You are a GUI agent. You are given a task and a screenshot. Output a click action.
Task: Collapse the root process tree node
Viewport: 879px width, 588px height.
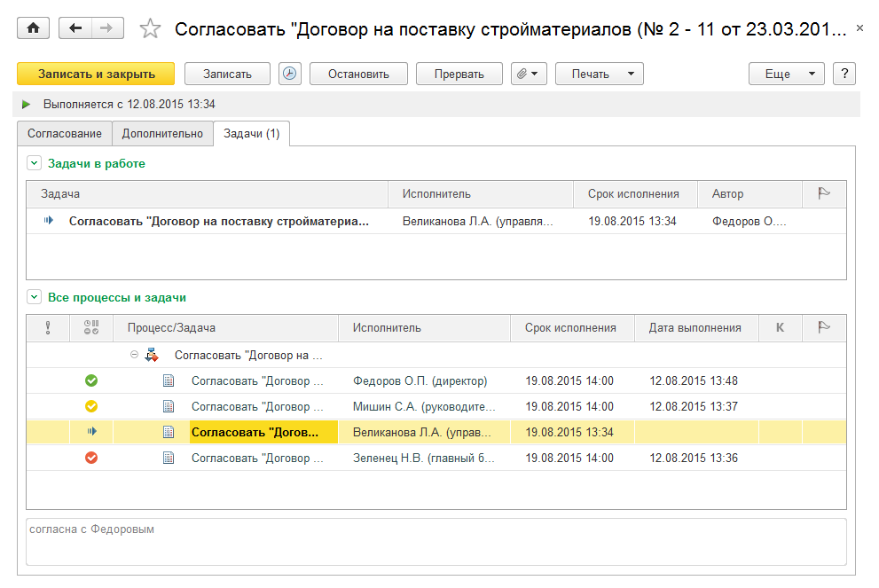[x=135, y=355]
